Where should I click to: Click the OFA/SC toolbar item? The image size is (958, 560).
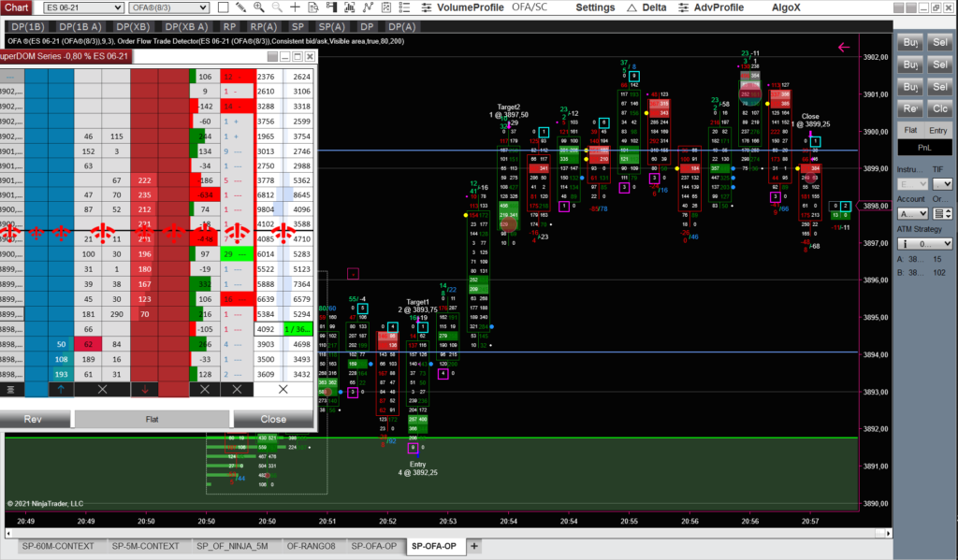click(x=530, y=7)
